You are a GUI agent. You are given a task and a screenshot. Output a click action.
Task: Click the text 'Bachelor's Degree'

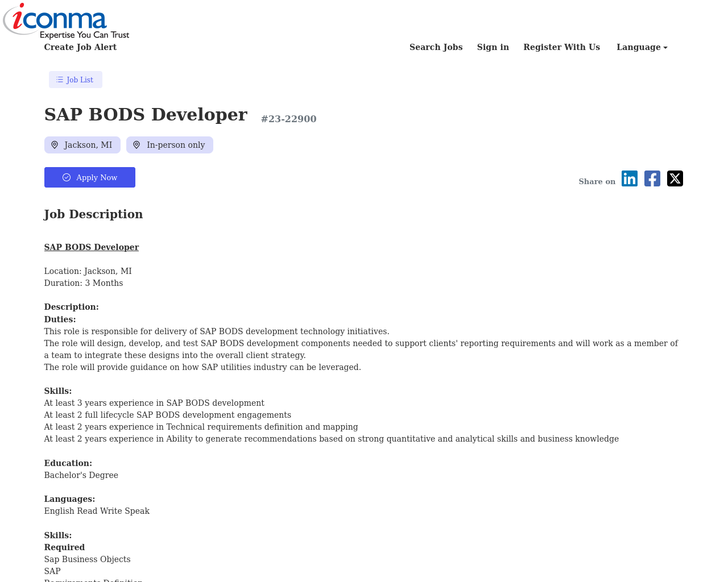[81, 475]
